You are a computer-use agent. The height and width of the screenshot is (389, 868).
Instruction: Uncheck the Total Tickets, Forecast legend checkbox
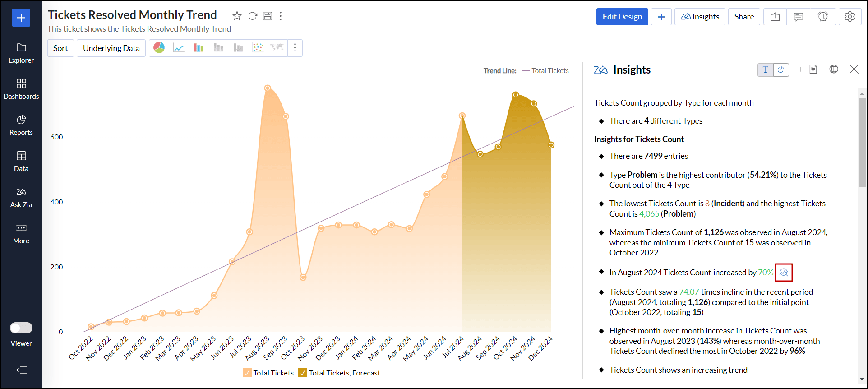tap(303, 373)
